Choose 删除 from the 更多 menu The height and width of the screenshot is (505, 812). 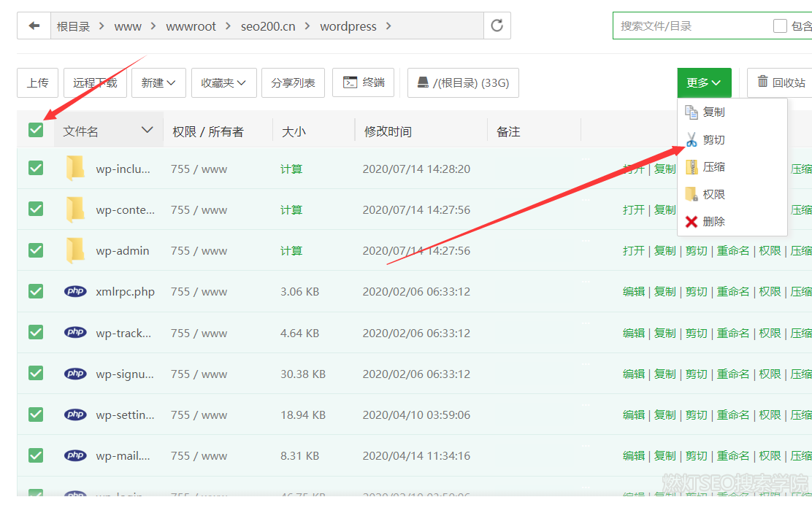click(732, 221)
